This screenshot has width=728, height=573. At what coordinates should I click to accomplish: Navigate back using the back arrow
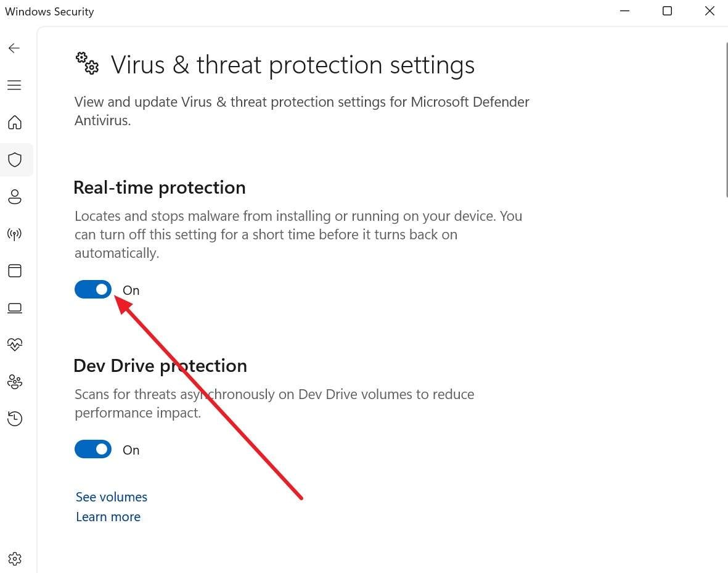[14, 47]
